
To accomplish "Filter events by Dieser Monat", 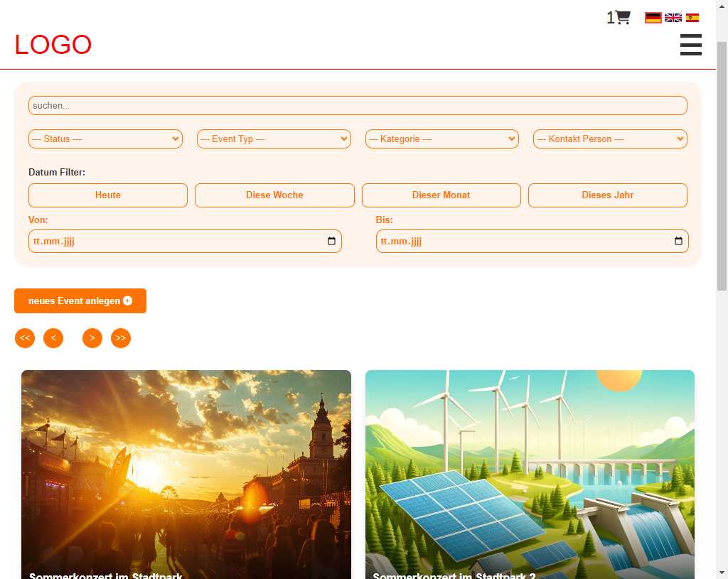I will pos(441,195).
